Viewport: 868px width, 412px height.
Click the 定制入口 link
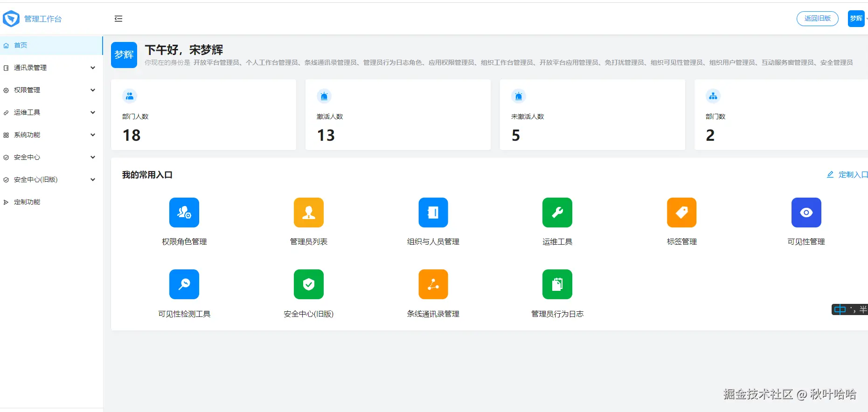pyautogui.click(x=853, y=175)
